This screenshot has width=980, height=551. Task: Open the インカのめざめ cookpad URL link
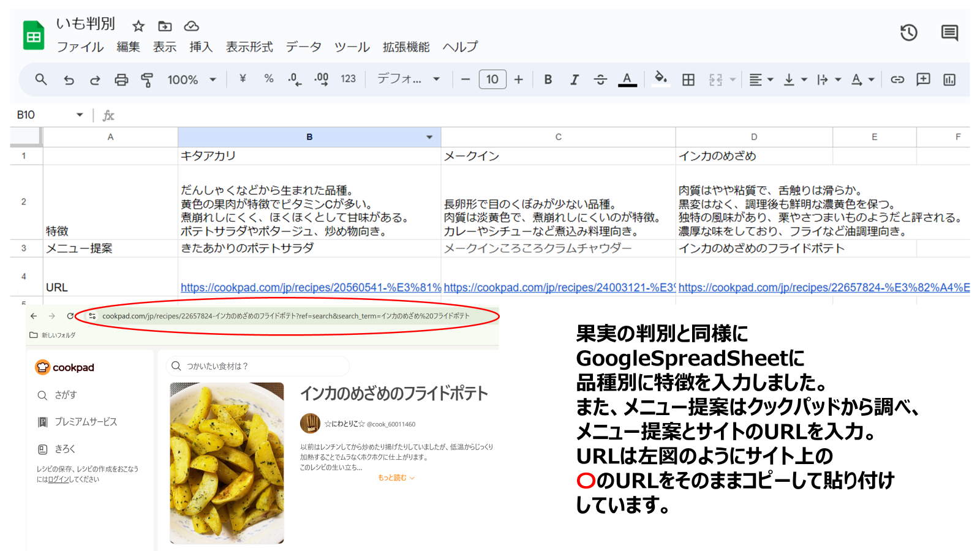point(824,287)
